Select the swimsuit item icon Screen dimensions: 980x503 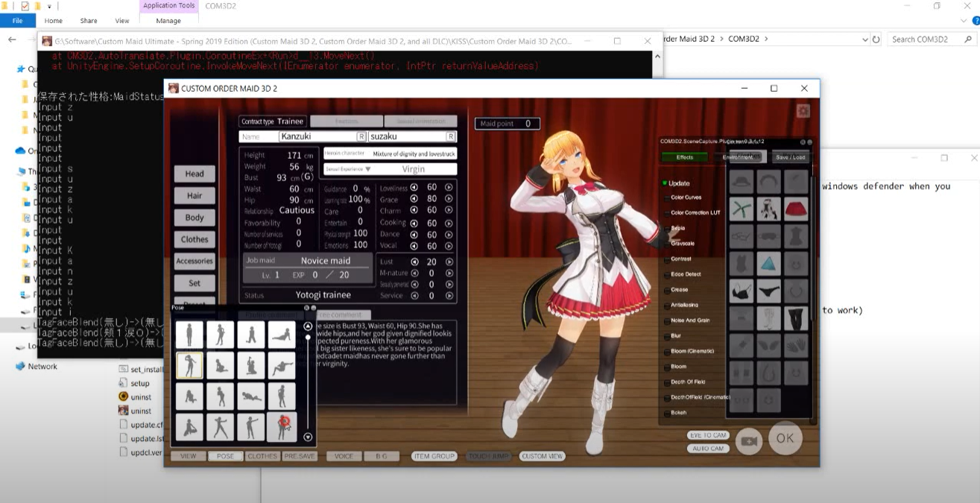coord(742,264)
